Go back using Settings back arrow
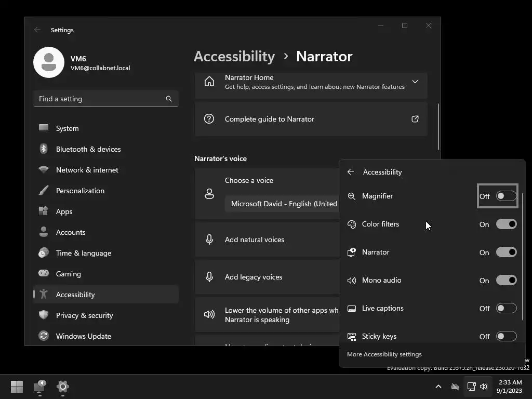The width and height of the screenshot is (532, 399). [37, 30]
